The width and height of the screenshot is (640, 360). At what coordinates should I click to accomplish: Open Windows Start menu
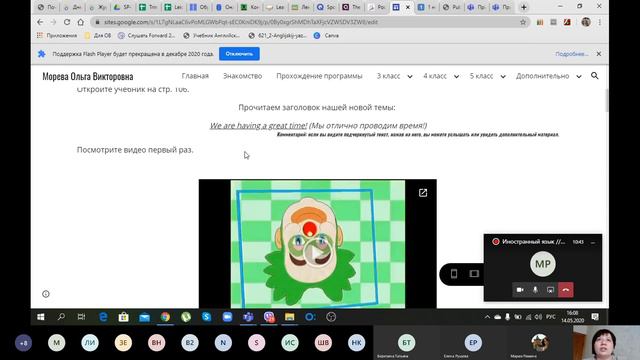(x=41, y=317)
